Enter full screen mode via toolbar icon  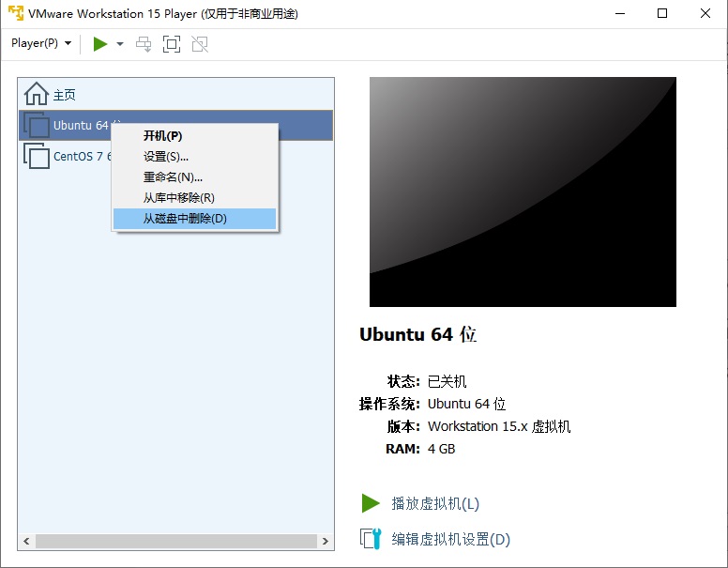[x=172, y=44]
